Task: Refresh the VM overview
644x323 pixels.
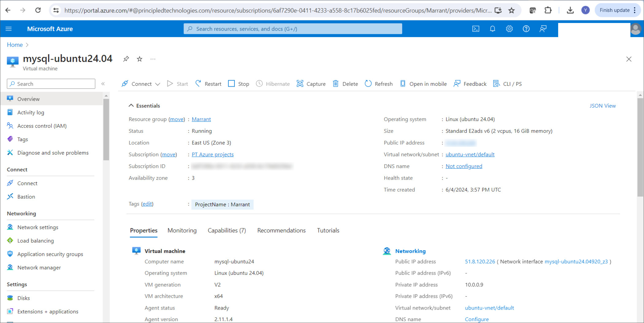Action: tap(379, 84)
